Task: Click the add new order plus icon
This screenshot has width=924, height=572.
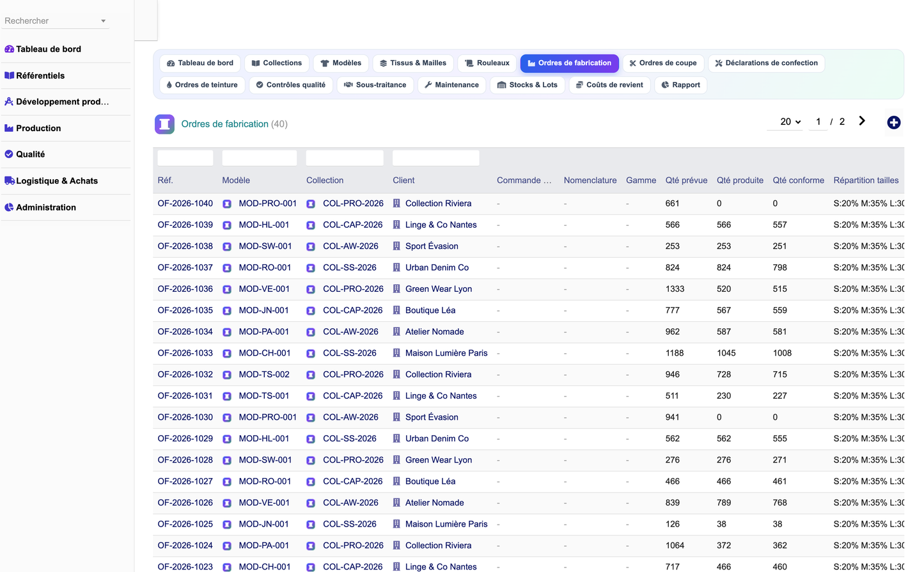Action: click(x=893, y=122)
